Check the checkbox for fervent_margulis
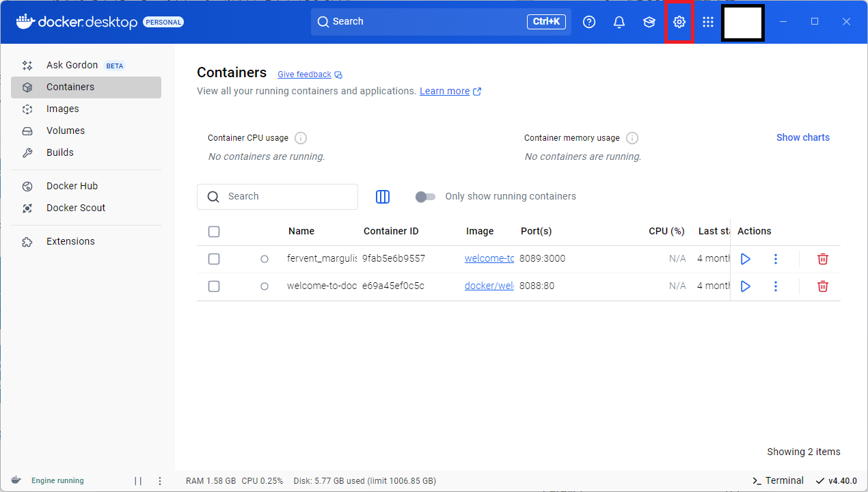This screenshot has height=492, width=868. [x=214, y=259]
